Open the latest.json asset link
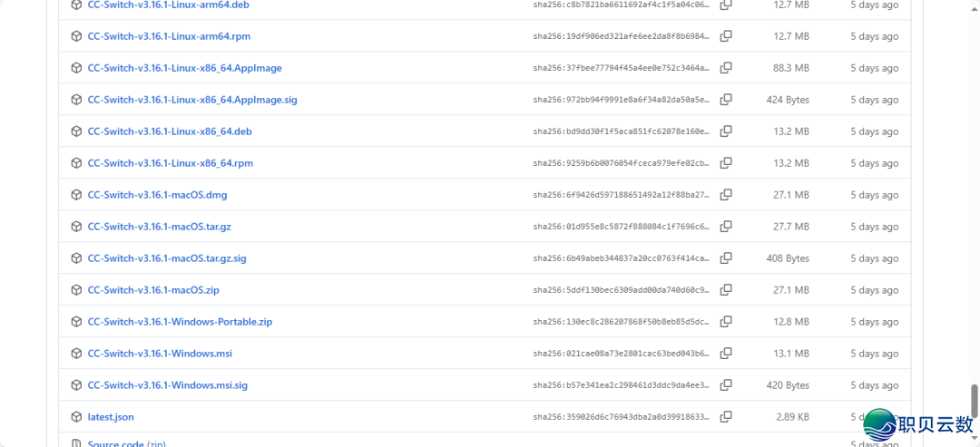980x447 pixels. click(111, 416)
